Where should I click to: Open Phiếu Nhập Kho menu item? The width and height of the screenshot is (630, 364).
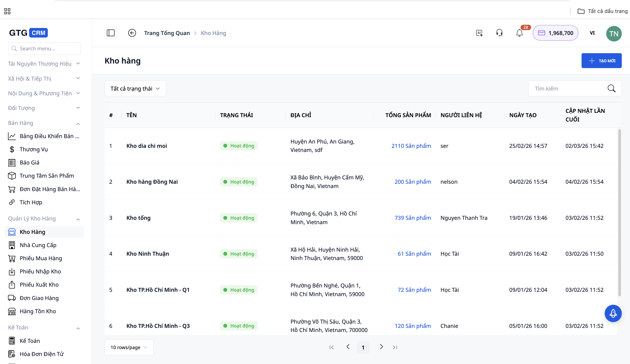pyautogui.click(x=40, y=271)
